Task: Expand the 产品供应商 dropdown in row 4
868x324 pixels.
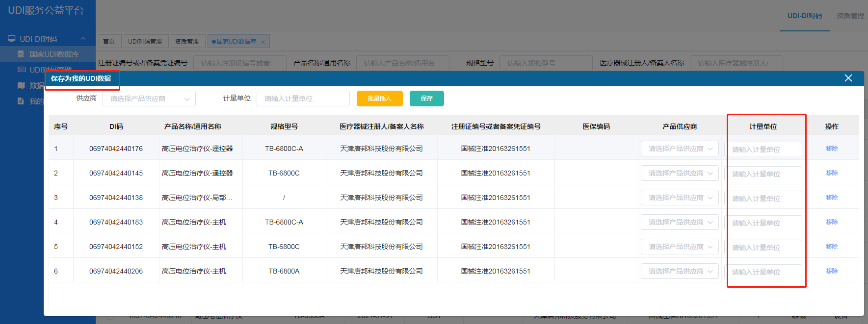Action: pyautogui.click(x=679, y=222)
